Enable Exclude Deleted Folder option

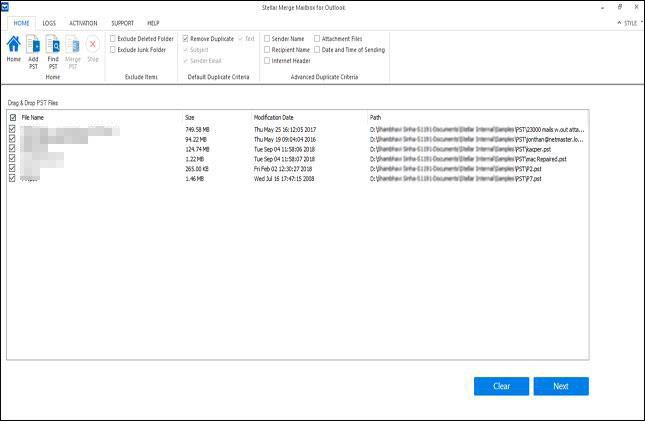pos(113,38)
